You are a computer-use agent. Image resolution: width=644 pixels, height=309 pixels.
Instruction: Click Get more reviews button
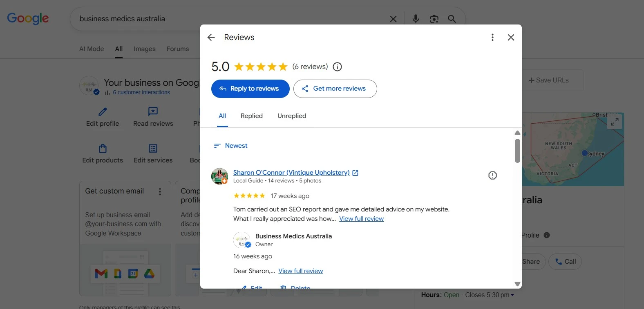[335, 89]
